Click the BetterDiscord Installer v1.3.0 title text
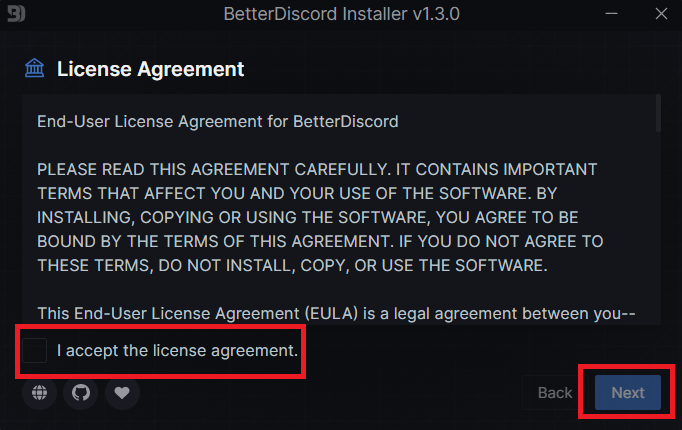This screenshot has width=682, height=430. click(x=342, y=15)
